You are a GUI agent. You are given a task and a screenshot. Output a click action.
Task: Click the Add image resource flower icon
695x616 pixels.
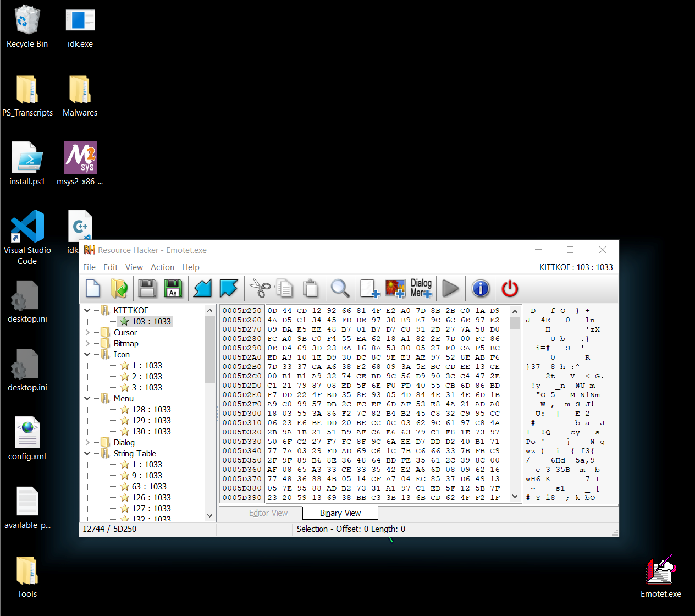pyautogui.click(x=395, y=288)
